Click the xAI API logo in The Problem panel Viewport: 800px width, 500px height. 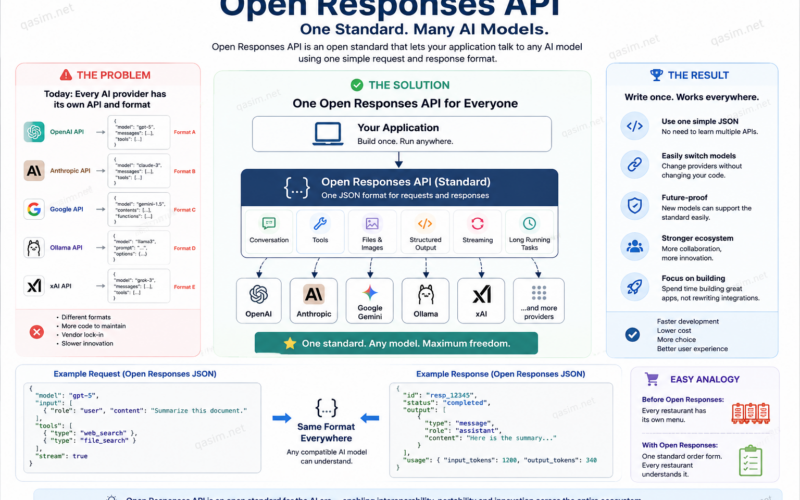(x=34, y=286)
